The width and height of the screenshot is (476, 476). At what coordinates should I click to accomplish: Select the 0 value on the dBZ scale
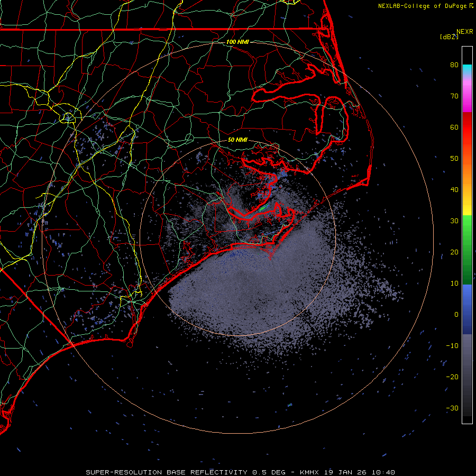pyautogui.click(x=456, y=315)
